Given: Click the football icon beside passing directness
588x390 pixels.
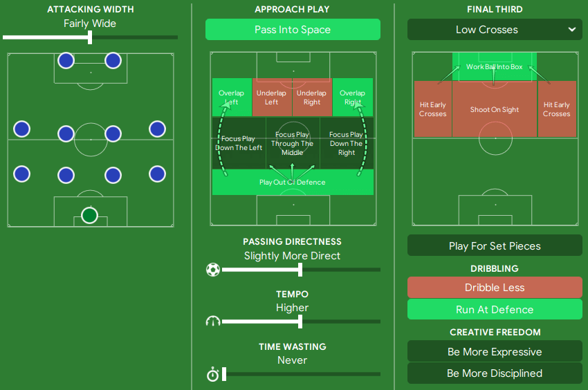Looking at the screenshot, I should pos(213,270).
